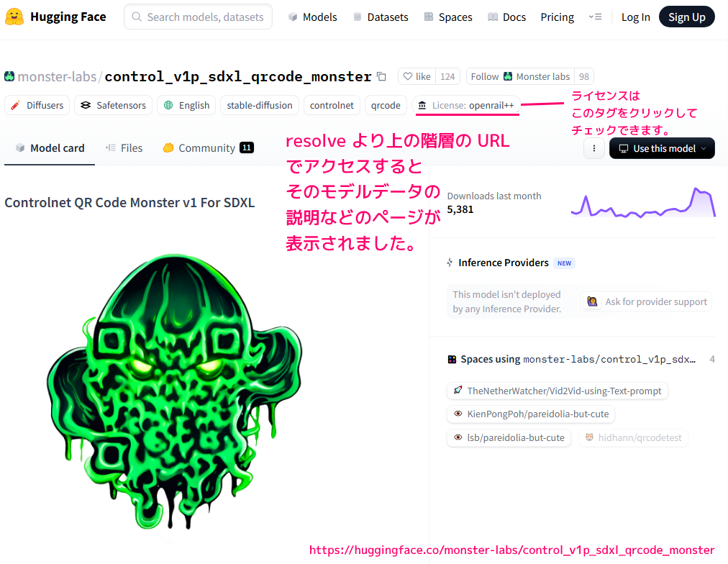Open the 124 likes count
This screenshot has height=564, width=728.
pyautogui.click(x=447, y=76)
